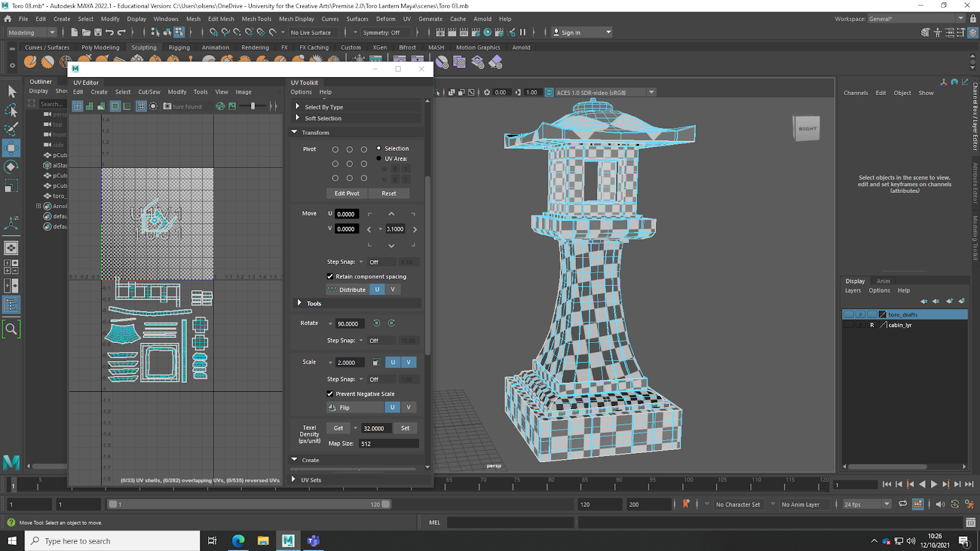
Task: Choose the center pivot position radio
Action: tap(349, 163)
